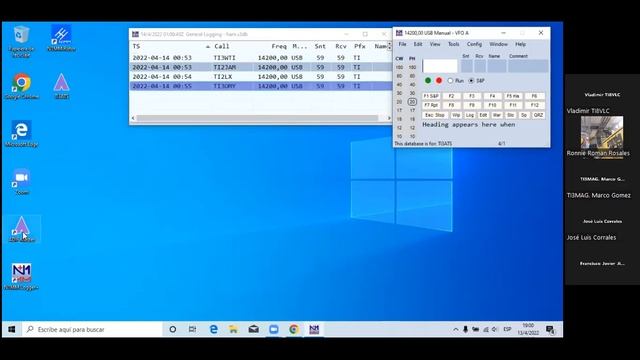Click Ronnie Roman Rosales video thumbnail

tap(602, 133)
